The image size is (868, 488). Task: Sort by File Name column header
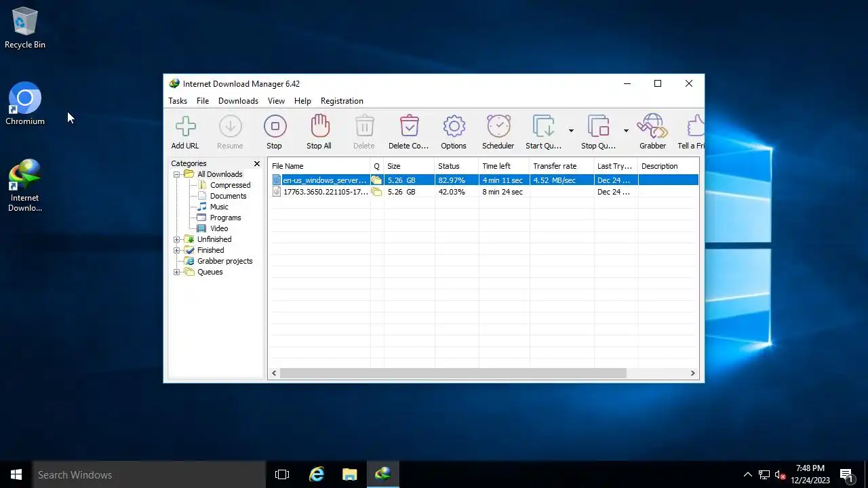pyautogui.click(x=319, y=166)
